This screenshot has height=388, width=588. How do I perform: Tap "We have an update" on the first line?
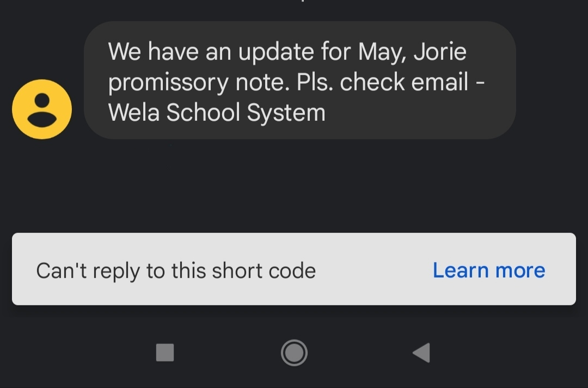tap(211, 51)
